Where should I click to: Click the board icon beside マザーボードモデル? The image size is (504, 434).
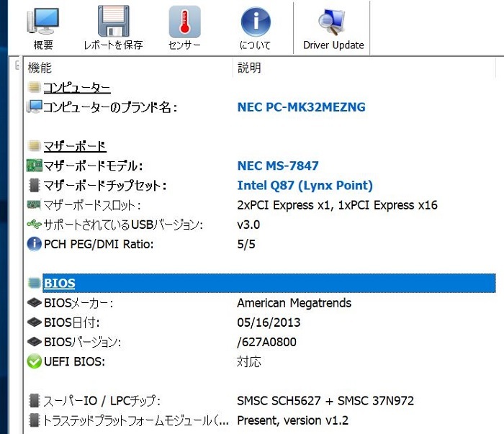click(34, 166)
